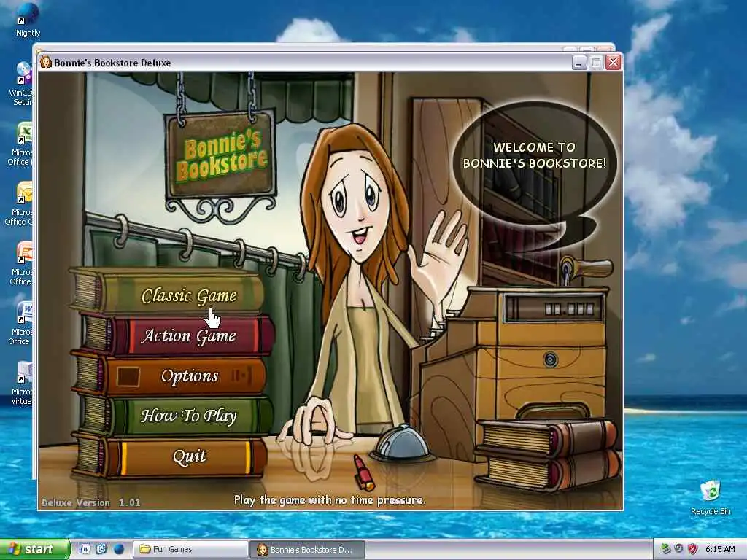Open the WinCD Settings desktop shortcut

22,83
